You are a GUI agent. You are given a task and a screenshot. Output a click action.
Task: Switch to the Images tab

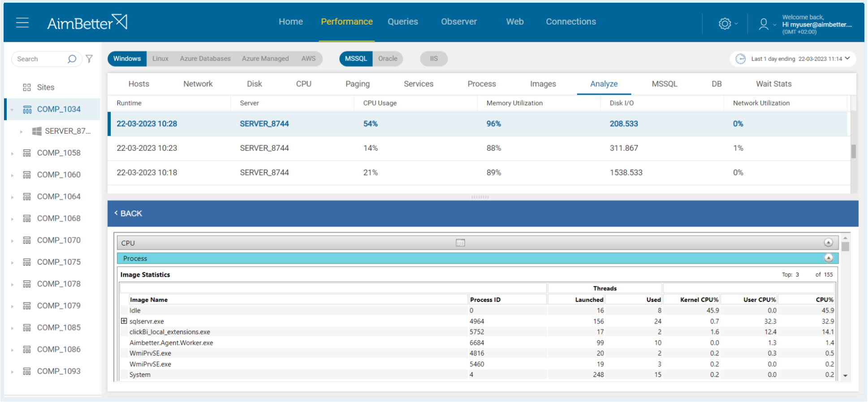pyautogui.click(x=543, y=84)
